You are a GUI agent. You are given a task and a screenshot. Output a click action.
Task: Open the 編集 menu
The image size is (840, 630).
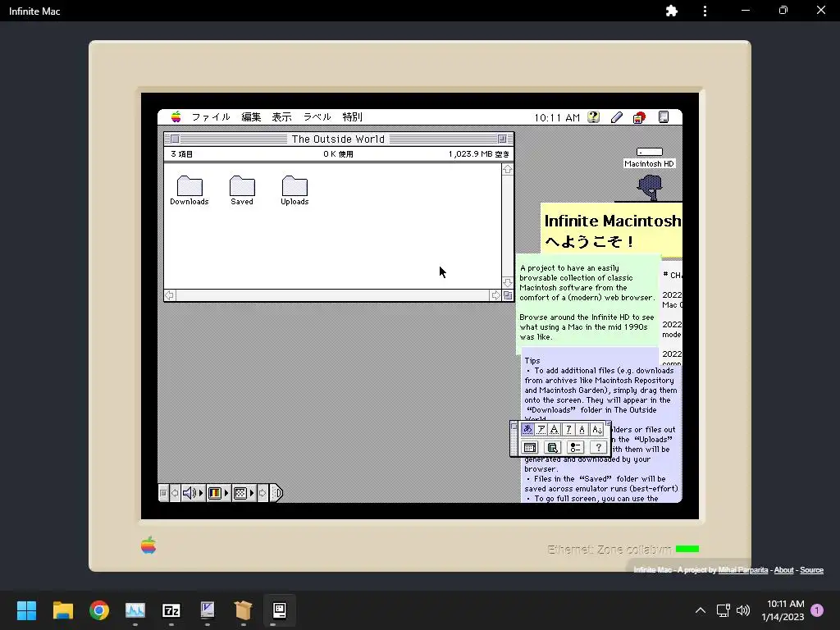(251, 116)
